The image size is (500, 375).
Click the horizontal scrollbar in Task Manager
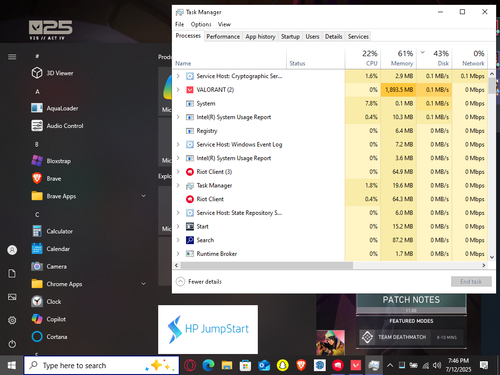pyautogui.click(x=267, y=265)
